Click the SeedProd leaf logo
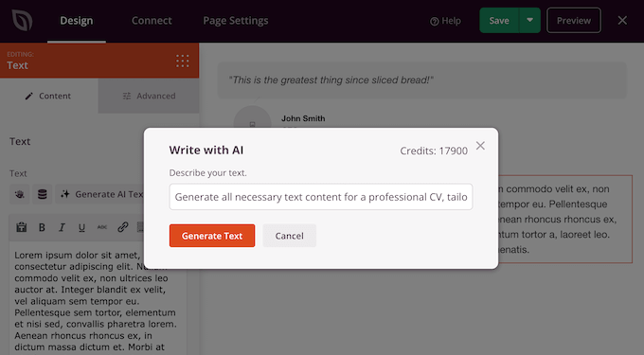 point(22,20)
